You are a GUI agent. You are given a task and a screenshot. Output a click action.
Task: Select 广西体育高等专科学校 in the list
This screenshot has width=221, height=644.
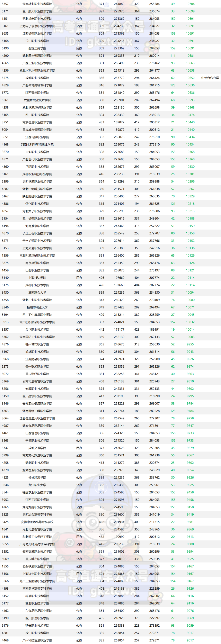(x=37, y=85)
